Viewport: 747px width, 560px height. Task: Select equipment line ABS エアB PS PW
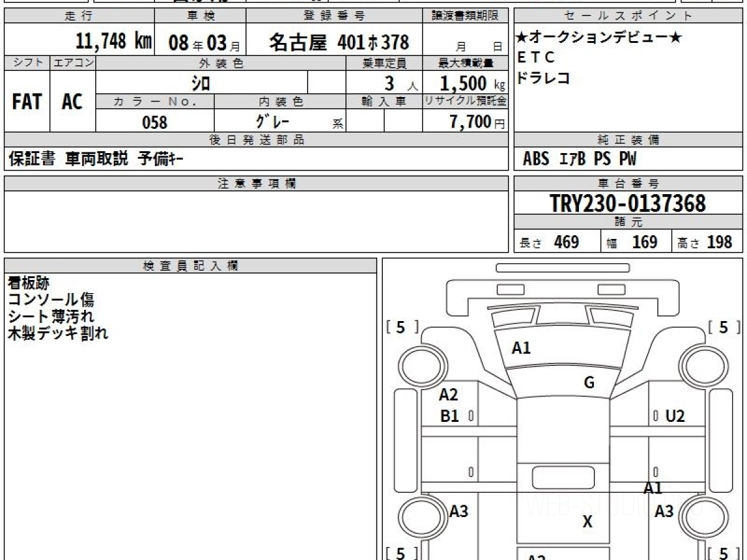click(580, 159)
